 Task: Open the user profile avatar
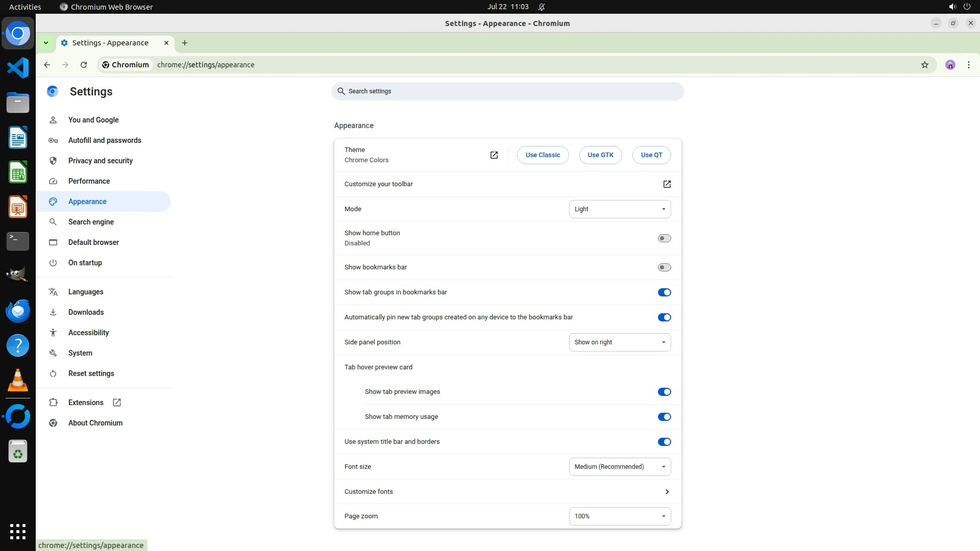coord(950,65)
